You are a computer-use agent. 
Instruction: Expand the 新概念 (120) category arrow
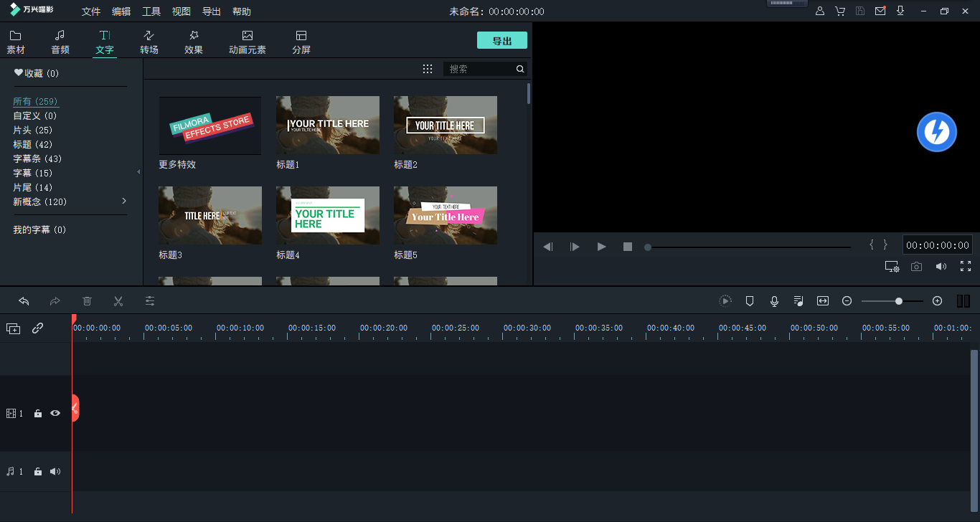point(124,201)
